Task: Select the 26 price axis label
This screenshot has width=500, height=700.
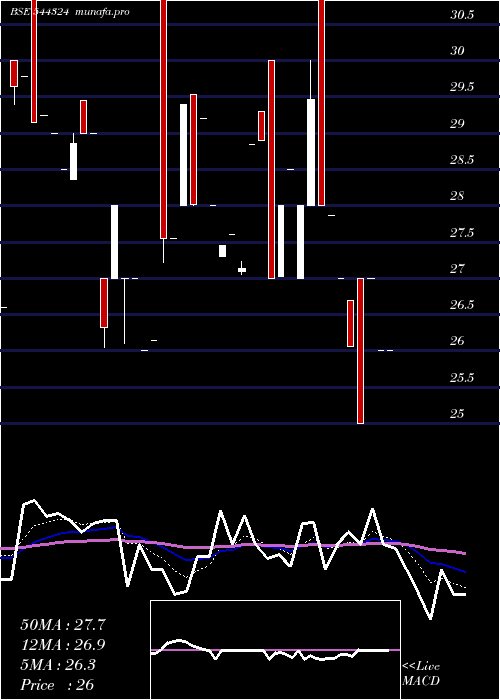Action: point(458,341)
